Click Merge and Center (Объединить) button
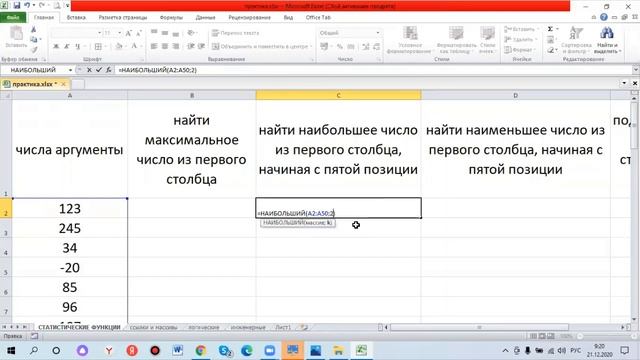The image size is (640, 360). pyautogui.click(x=262, y=47)
